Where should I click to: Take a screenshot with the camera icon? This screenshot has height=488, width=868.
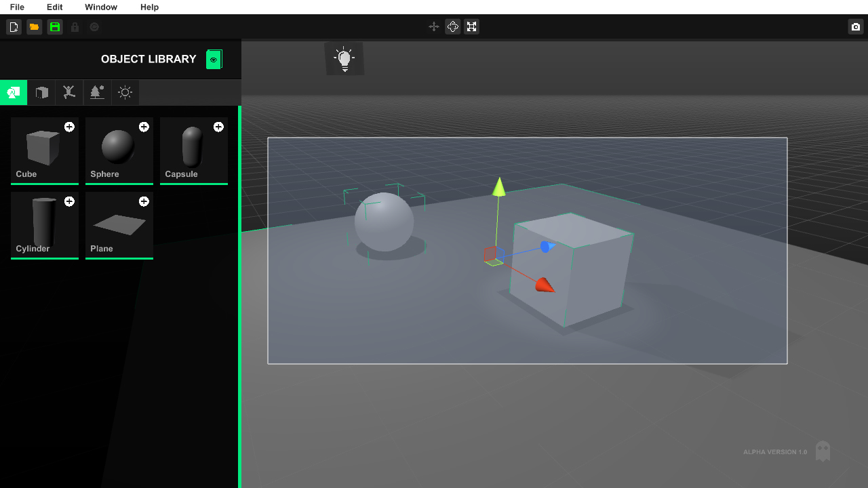coord(855,27)
